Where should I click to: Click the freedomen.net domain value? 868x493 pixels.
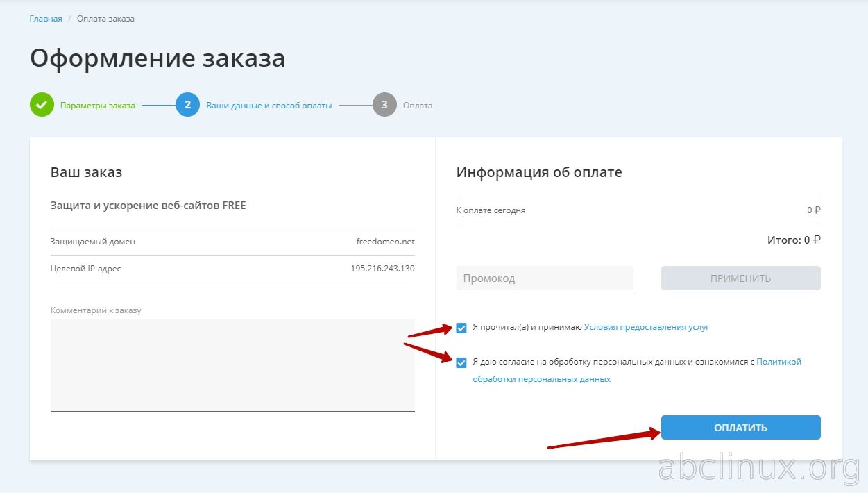(x=385, y=242)
